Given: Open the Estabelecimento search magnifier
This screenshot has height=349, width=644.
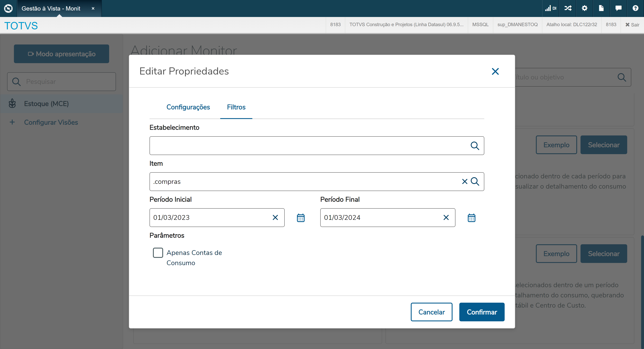Looking at the screenshot, I should tap(474, 145).
